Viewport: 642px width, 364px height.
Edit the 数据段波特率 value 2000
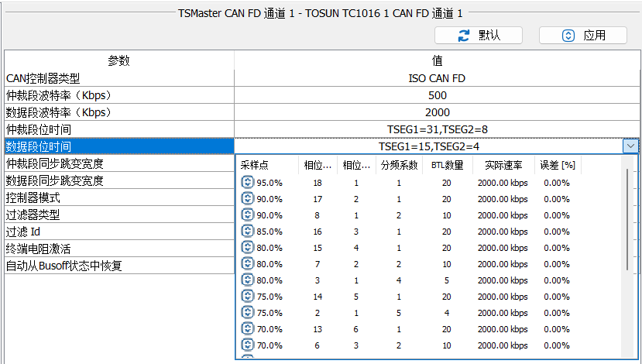pos(437,112)
